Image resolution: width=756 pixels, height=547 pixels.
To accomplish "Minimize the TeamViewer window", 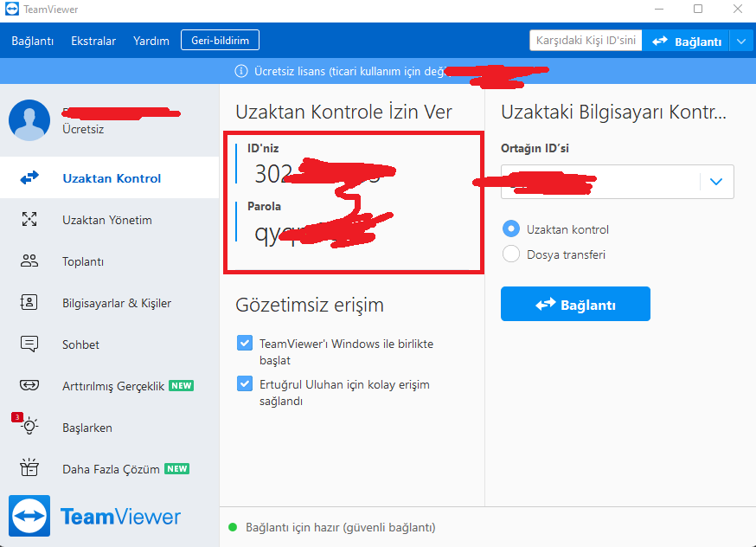I will 659,9.
